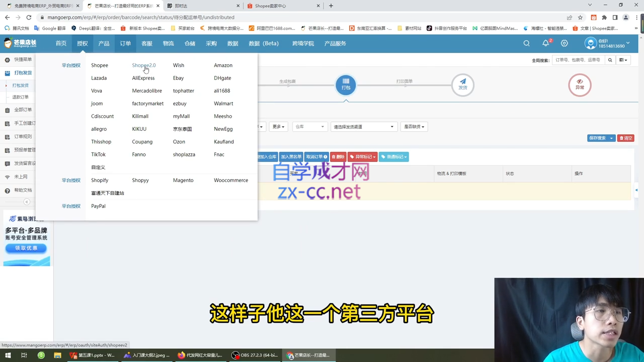Open the search-type dropdown beside global search
The image size is (644, 362).
tap(623, 60)
